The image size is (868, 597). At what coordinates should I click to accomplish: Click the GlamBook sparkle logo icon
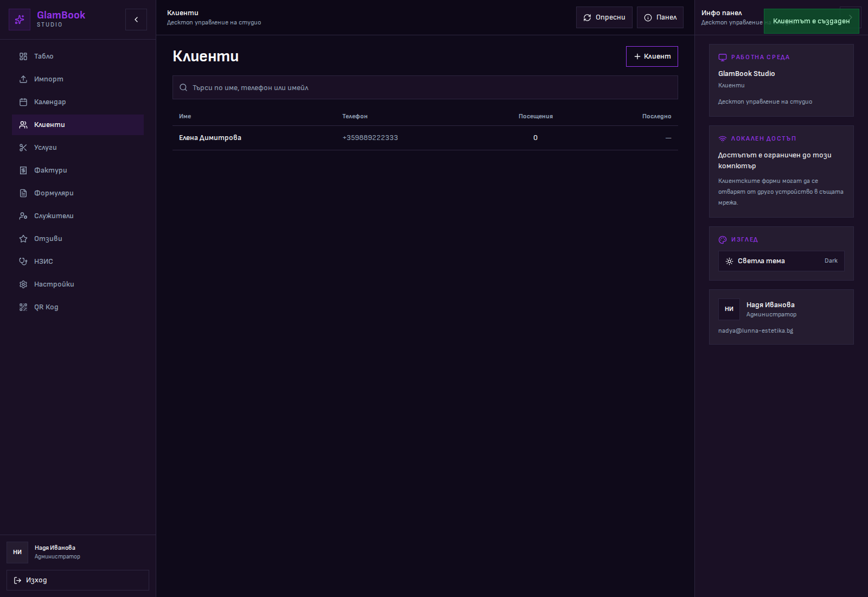coord(20,20)
